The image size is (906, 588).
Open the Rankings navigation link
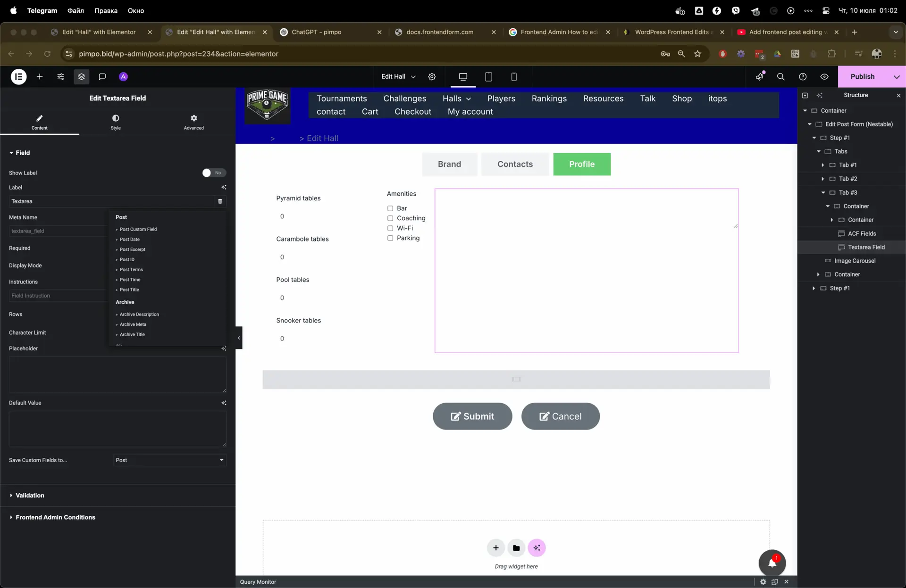point(549,98)
